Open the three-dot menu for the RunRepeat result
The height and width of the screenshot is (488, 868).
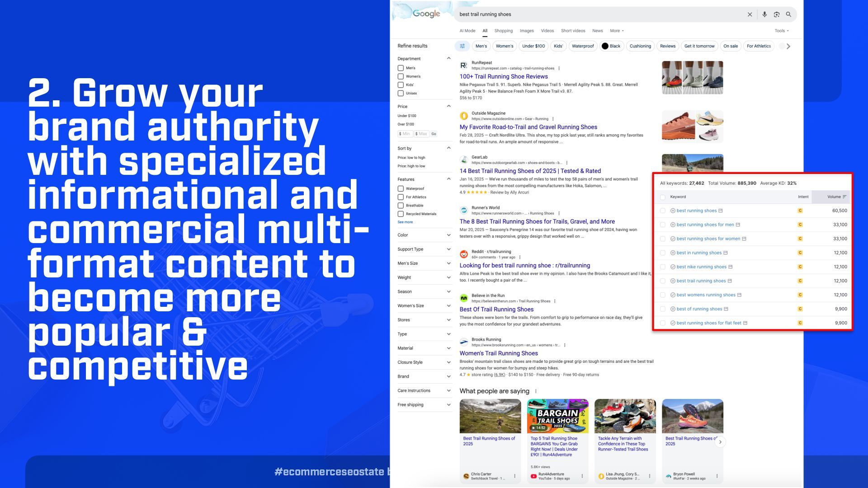click(559, 69)
